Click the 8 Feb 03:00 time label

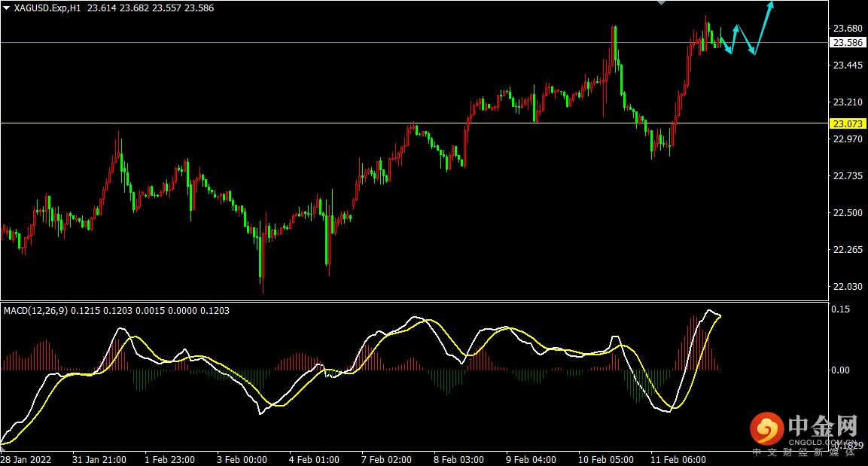tap(458, 460)
